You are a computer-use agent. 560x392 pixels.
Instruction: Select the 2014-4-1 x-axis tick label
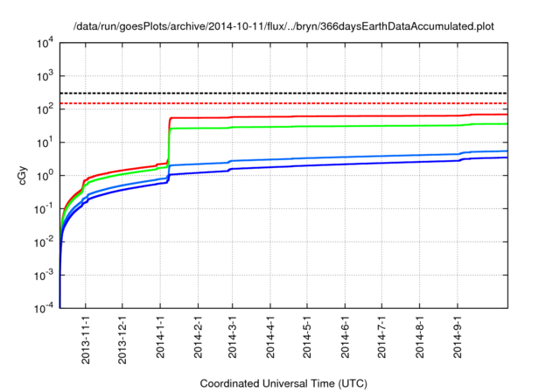(x=270, y=337)
